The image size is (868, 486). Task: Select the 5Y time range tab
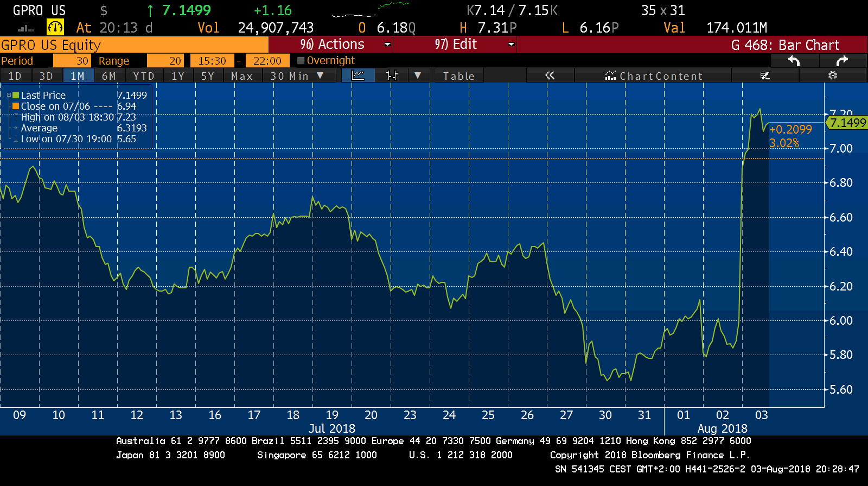click(x=208, y=76)
